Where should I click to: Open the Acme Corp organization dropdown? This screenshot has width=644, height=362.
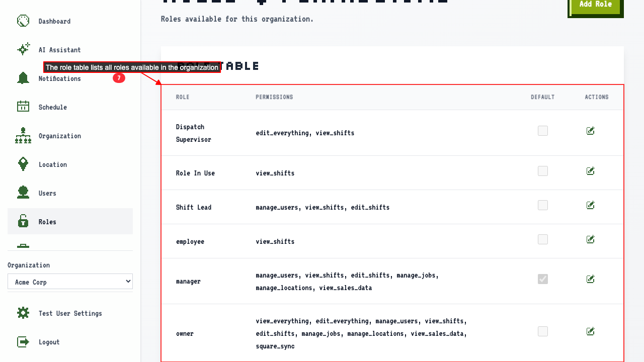pos(70,282)
